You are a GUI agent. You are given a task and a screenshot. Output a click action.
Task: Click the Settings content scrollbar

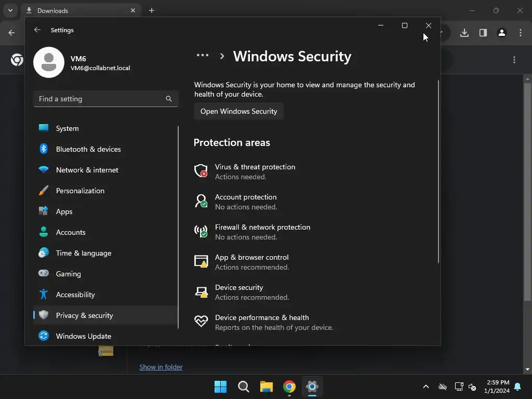(x=438, y=171)
